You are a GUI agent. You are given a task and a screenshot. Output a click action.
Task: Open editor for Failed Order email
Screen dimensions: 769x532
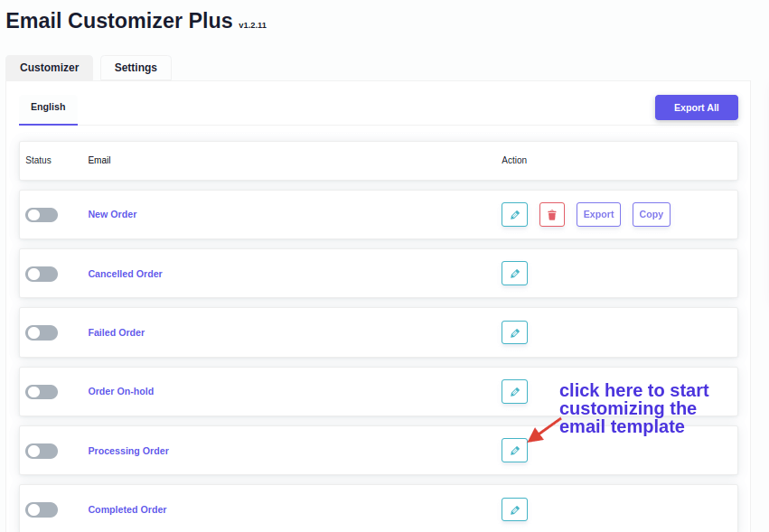point(514,332)
